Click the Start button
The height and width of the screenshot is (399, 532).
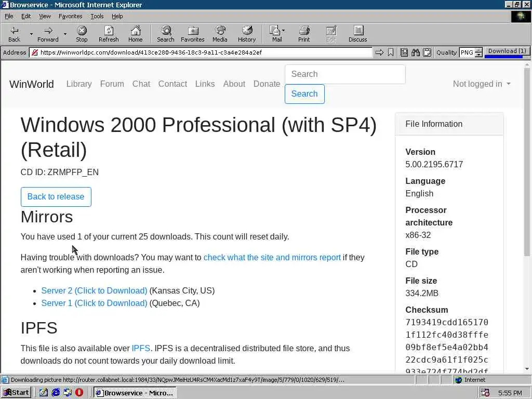coord(16,393)
